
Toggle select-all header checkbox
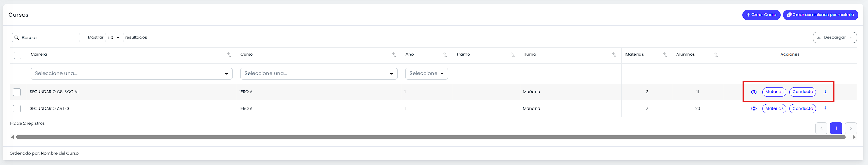point(17,55)
